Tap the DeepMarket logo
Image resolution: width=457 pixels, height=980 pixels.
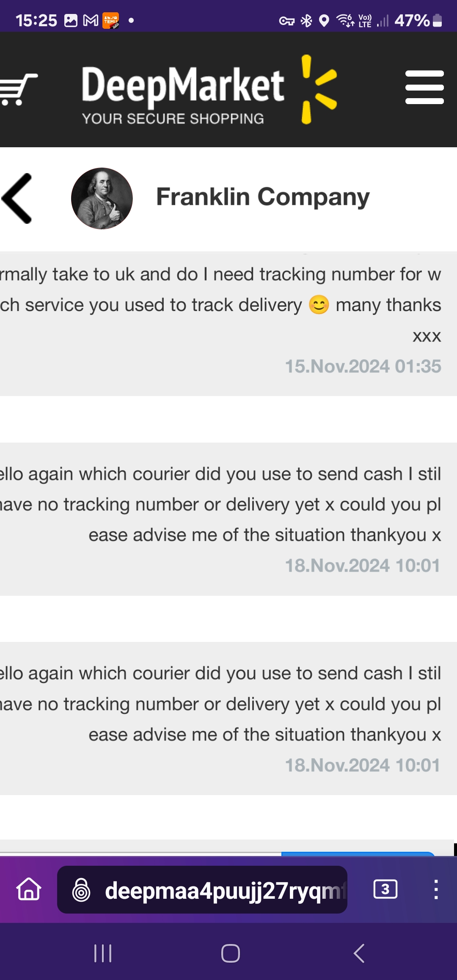click(x=183, y=94)
